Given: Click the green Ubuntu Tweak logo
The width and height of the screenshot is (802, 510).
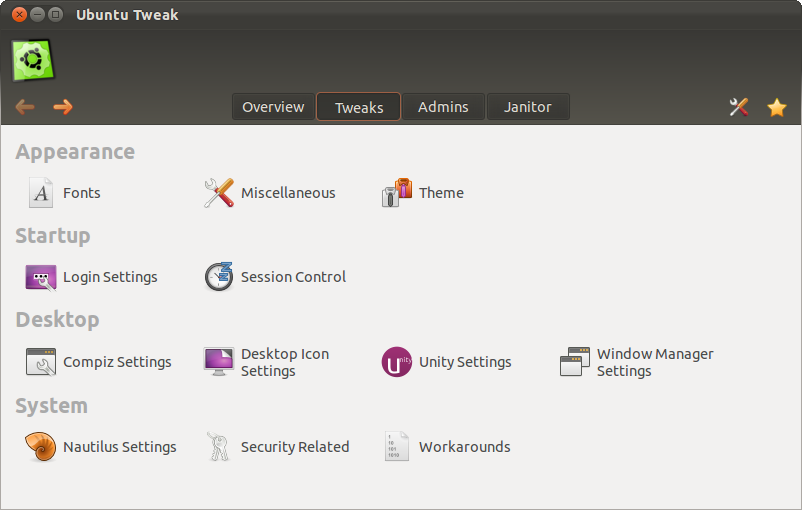Looking at the screenshot, I should click(33, 60).
